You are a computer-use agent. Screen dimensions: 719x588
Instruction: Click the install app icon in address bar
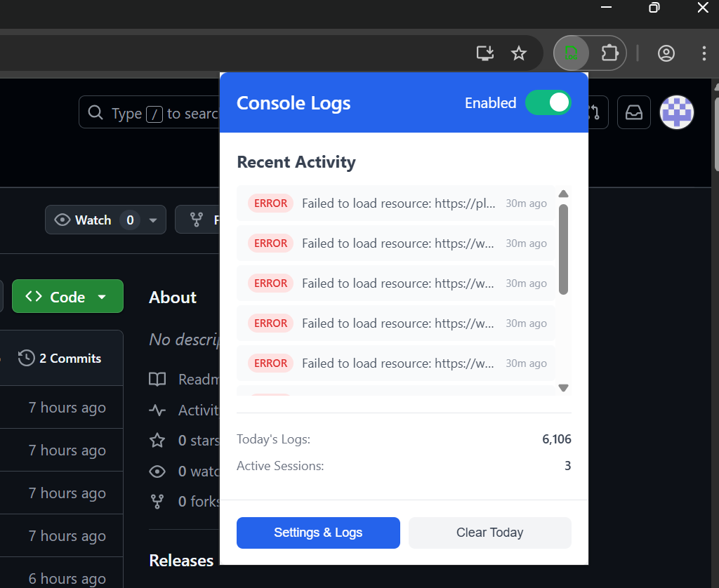(x=484, y=53)
